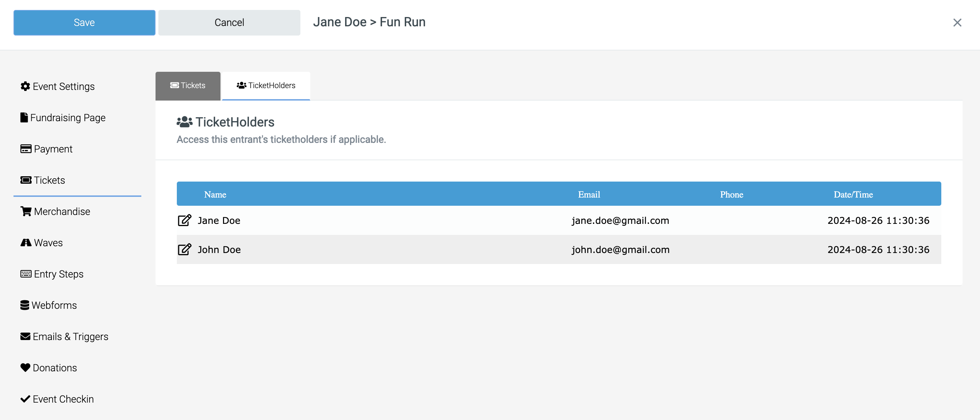This screenshot has width=980, height=420.
Task: Click the Entry Steps keyboard icon
Action: (x=26, y=274)
